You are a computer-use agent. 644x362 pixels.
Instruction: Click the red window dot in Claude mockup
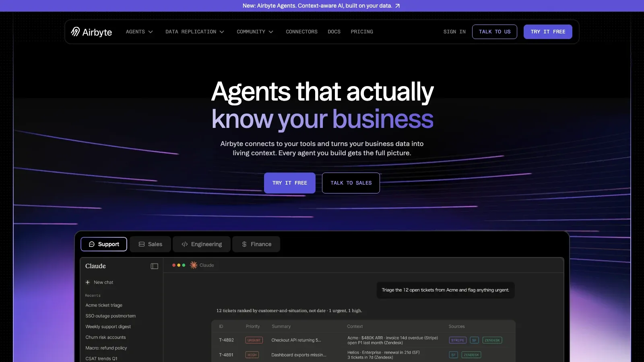tap(174, 265)
